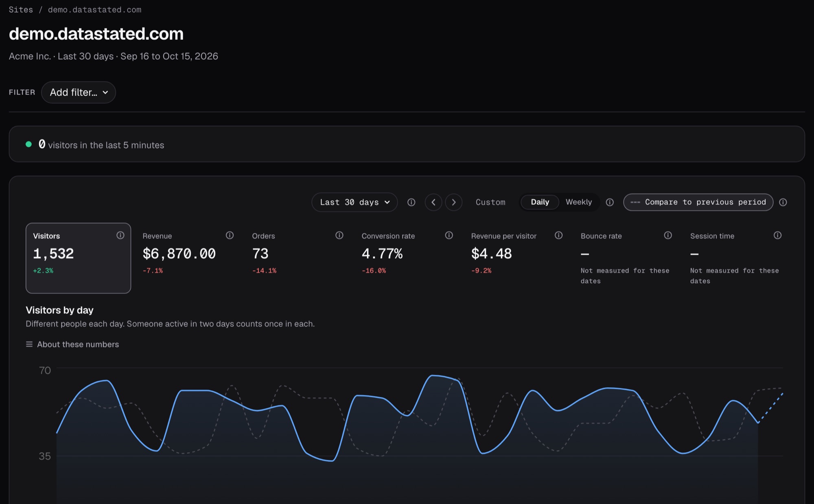
Task: Select the Daily granularity option
Action: (540, 202)
